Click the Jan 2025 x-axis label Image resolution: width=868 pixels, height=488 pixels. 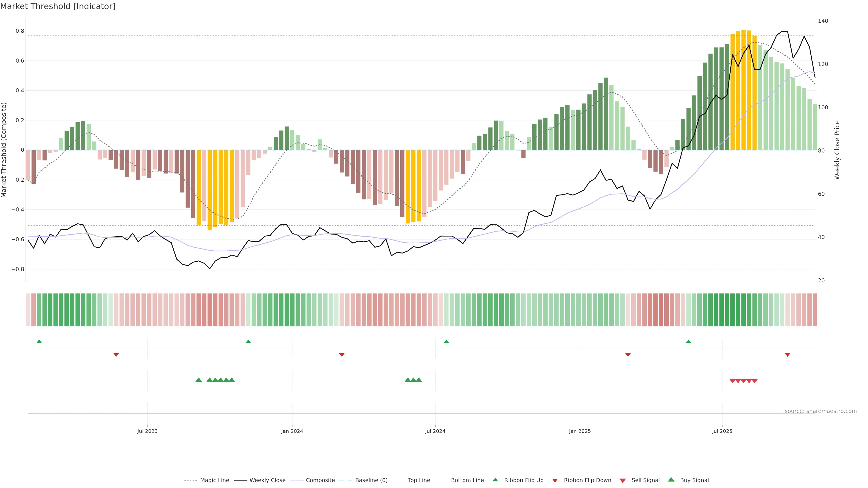point(580,431)
